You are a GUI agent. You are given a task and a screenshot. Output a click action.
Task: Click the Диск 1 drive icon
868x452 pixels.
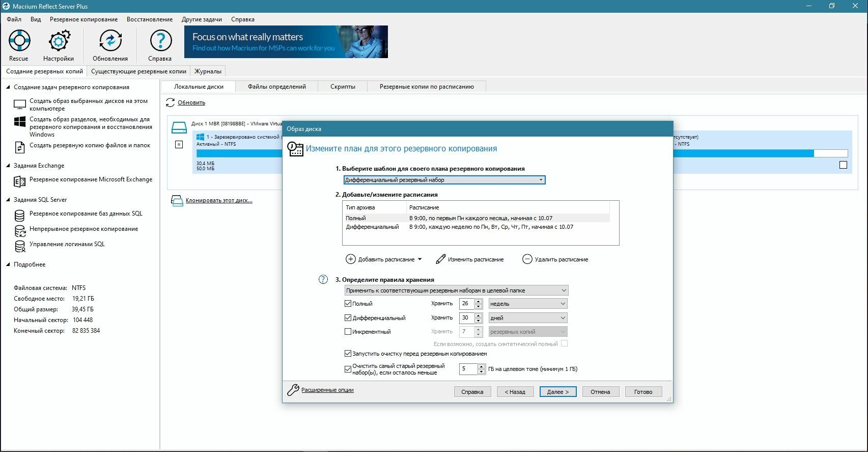coord(179,127)
